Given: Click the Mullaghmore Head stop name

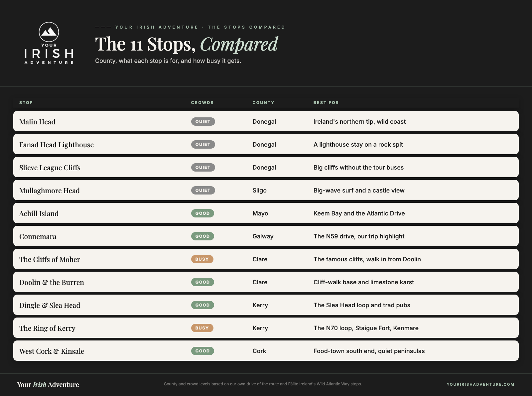Looking at the screenshot, I should click(50, 191).
